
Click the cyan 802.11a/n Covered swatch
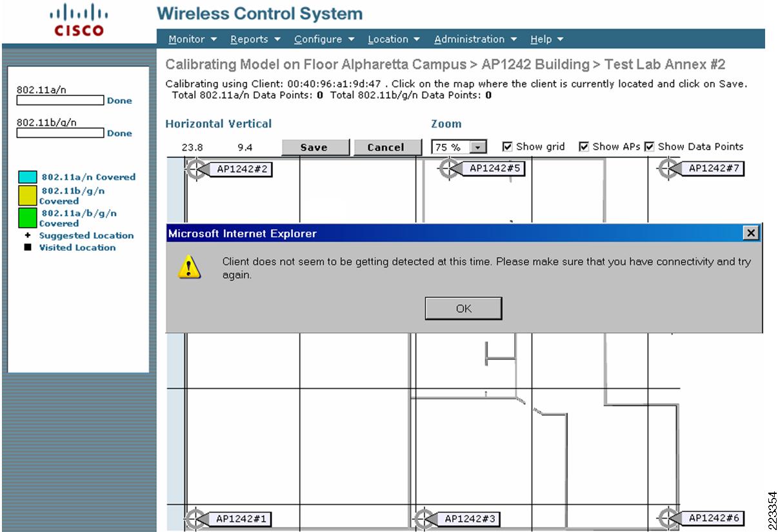click(28, 177)
